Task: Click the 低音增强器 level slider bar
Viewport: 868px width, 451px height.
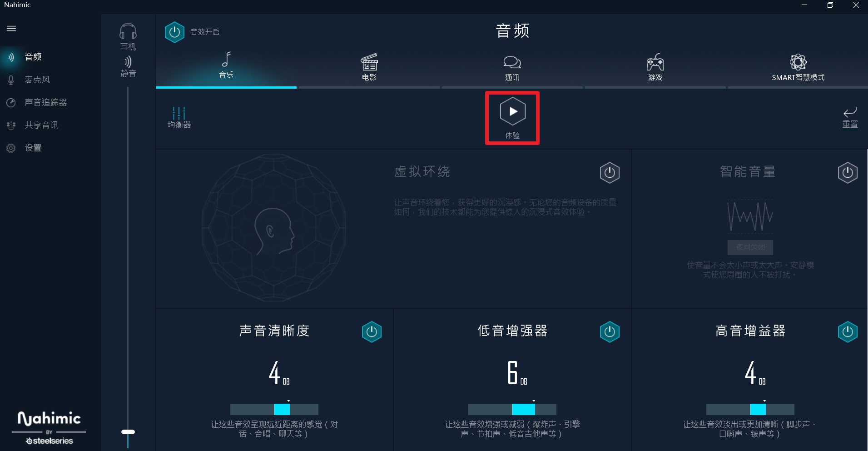Action: [x=512, y=409]
